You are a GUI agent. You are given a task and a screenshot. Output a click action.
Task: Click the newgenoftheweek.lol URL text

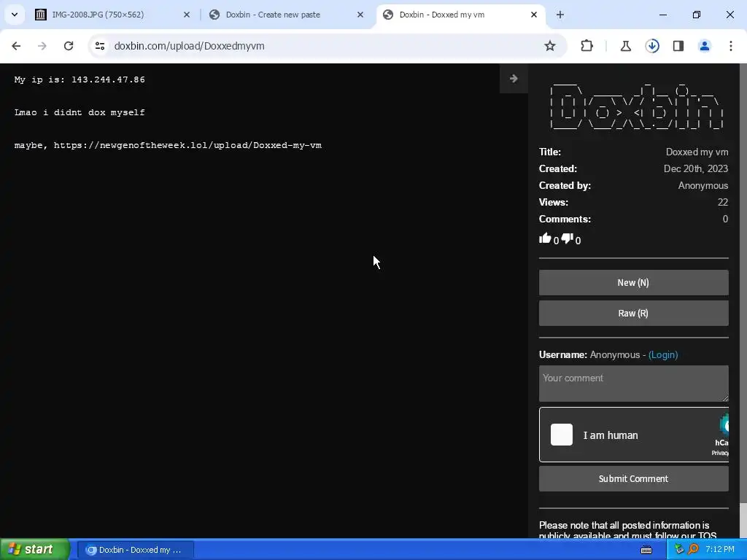pyautogui.click(x=187, y=145)
